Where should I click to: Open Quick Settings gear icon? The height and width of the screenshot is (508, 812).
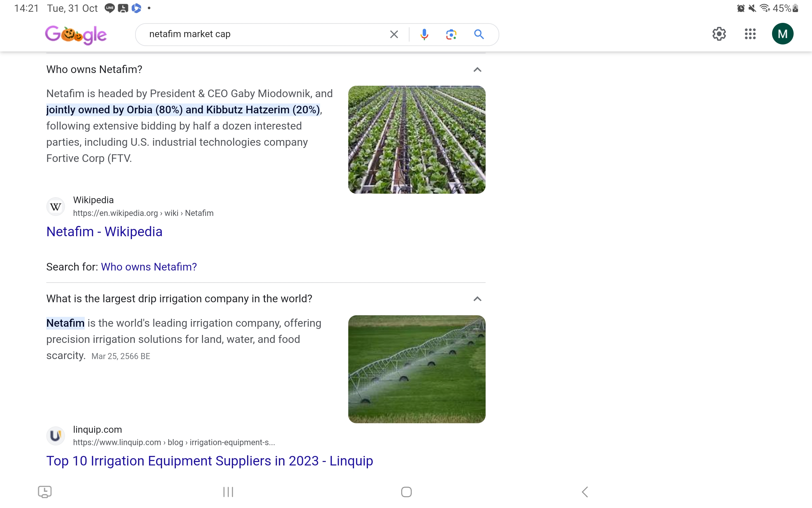719,34
